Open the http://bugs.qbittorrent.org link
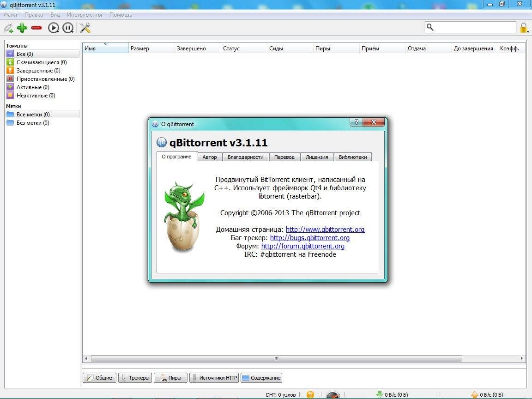Viewport: 532px width, 399px height. coord(310,238)
